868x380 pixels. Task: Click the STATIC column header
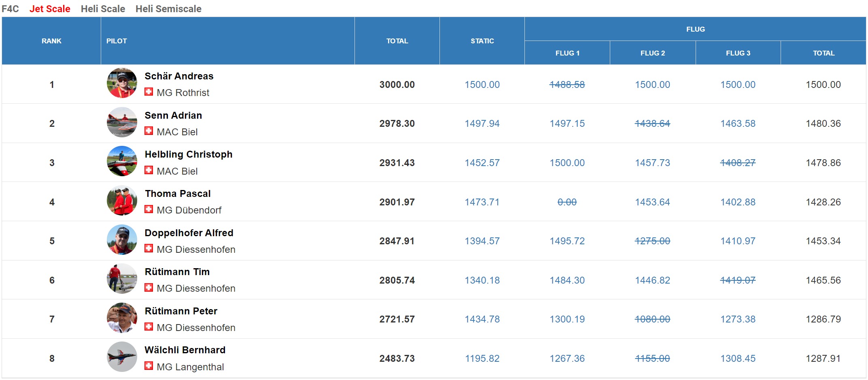[482, 41]
